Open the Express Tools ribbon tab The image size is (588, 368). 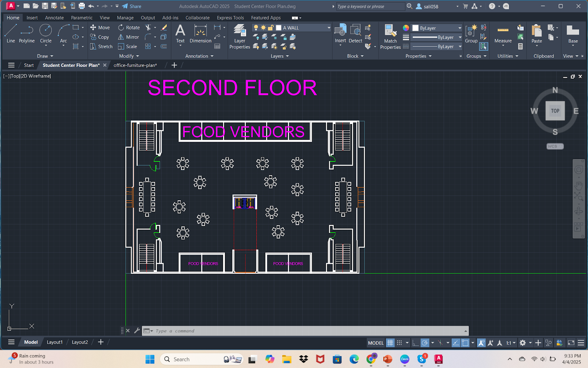click(230, 18)
